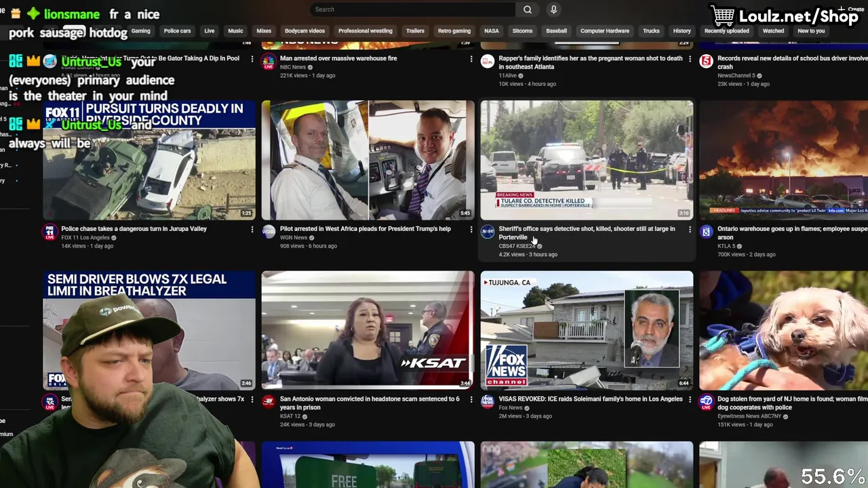
Task: Activate voice search microphone icon
Action: (553, 9)
